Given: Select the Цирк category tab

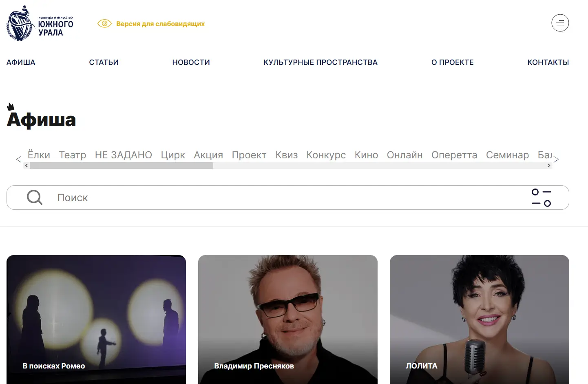Looking at the screenshot, I should tap(173, 155).
